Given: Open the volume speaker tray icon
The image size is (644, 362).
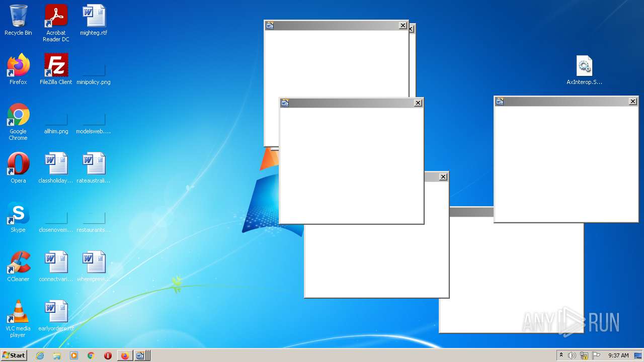Looking at the screenshot, I should (572, 355).
